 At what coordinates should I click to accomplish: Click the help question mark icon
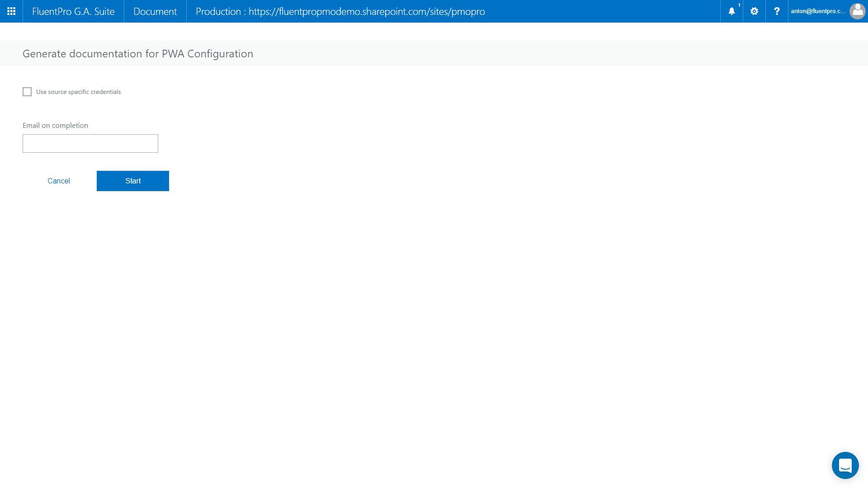777,11
